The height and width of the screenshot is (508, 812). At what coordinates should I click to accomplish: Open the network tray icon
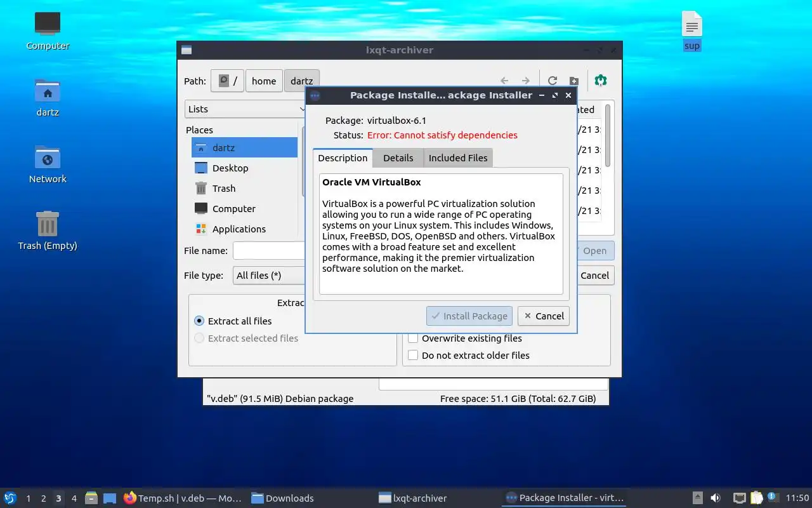739,498
